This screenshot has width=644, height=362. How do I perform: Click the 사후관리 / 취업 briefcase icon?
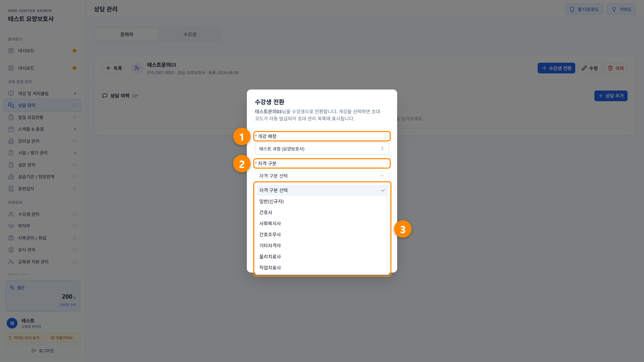tap(11, 238)
